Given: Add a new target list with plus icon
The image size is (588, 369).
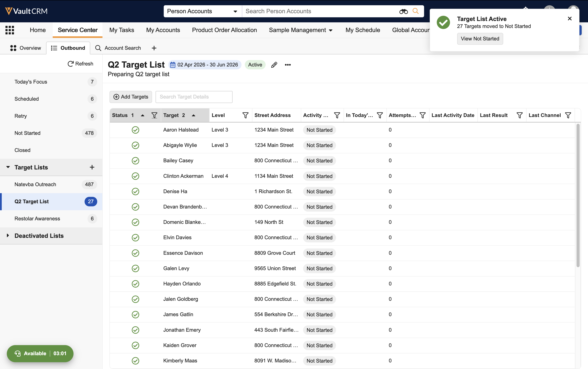Looking at the screenshot, I should click(92, 167).
